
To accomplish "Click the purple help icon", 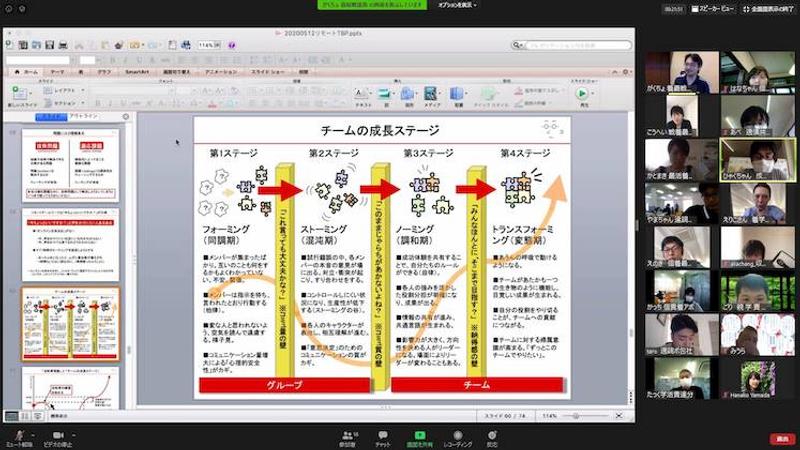I will pos(232,45).
